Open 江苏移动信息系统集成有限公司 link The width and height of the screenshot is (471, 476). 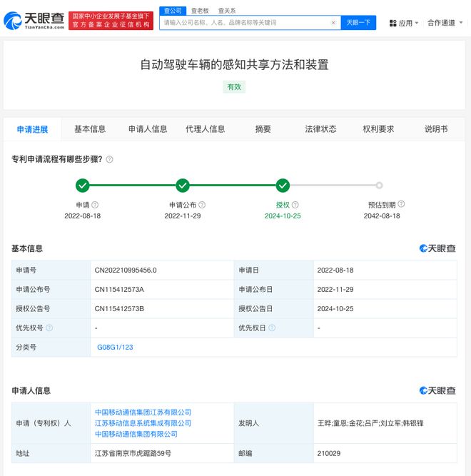coord(143,423)
